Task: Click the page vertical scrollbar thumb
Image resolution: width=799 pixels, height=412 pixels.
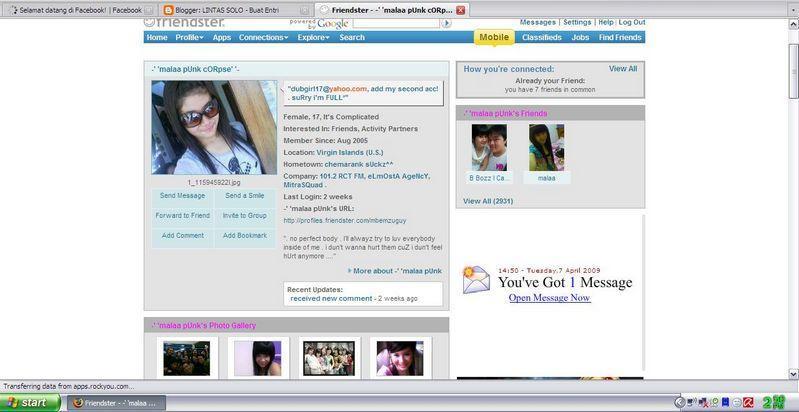Action: point(793,71)
